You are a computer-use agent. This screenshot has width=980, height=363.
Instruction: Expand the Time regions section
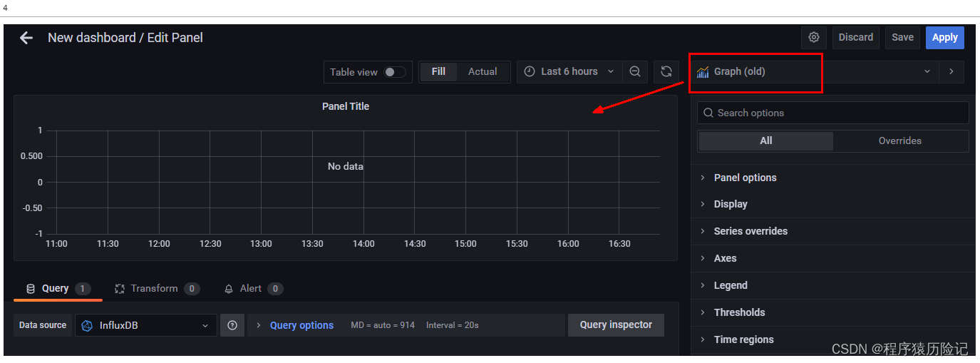(833, 339)
